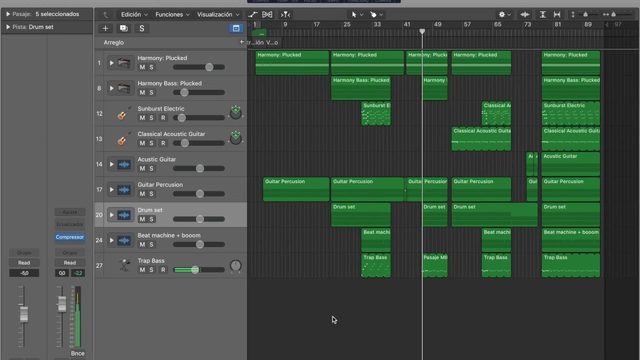Click the duplicate track icon

click(123, 28)
